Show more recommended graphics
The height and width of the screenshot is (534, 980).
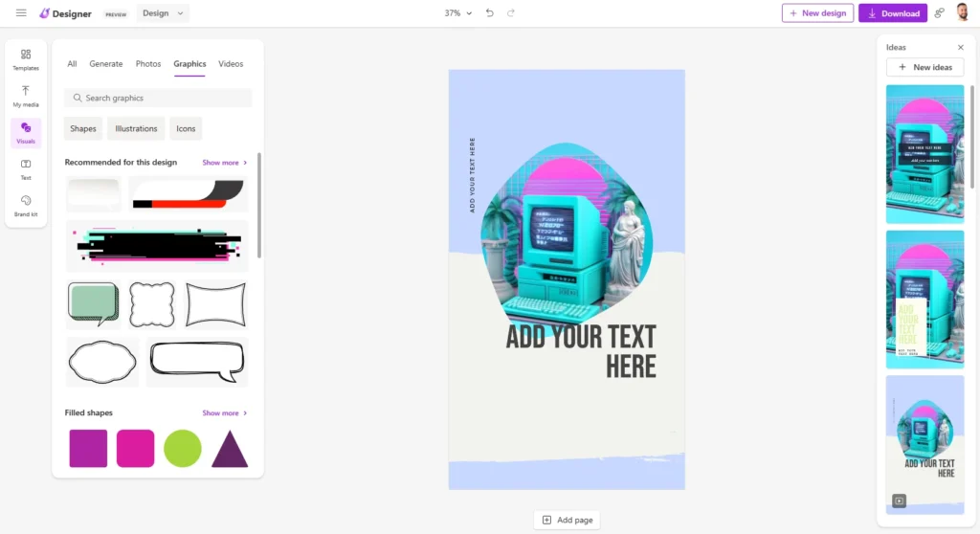[x=224, y=163]
